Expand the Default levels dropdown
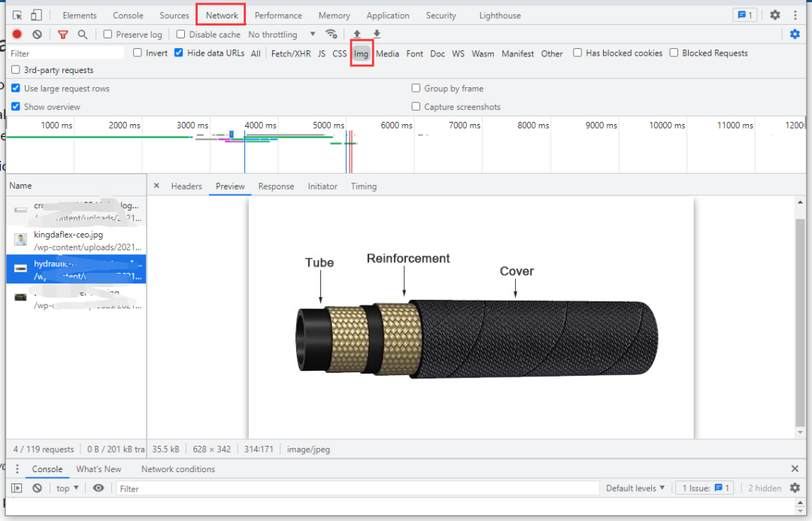This screenshot has width=812, height=521. point(635,489)
